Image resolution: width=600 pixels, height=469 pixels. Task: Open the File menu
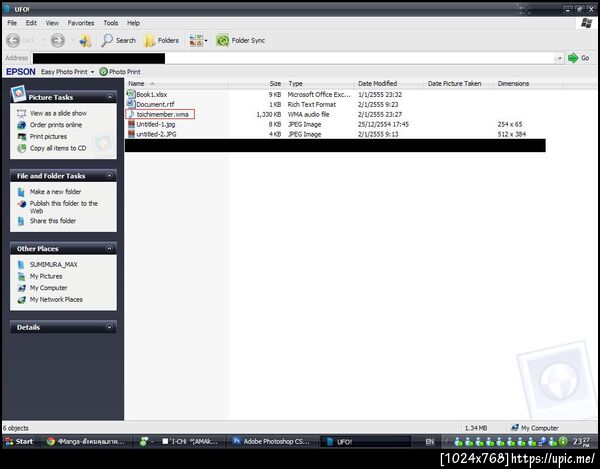(x=12, y=23)
